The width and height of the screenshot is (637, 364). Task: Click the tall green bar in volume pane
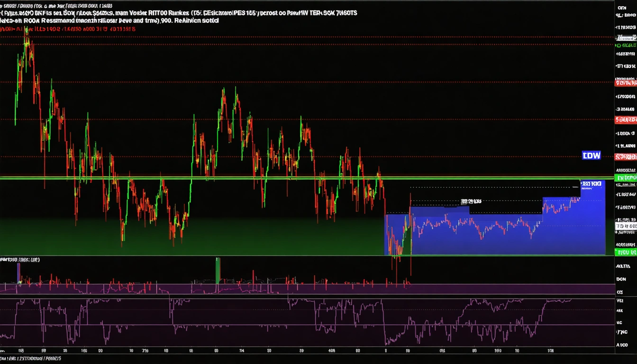pos(218,270)
